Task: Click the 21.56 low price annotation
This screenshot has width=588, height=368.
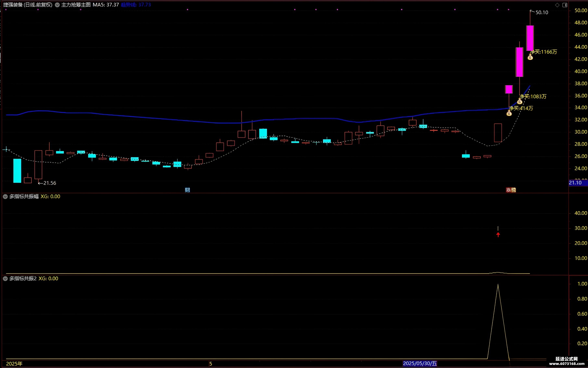Action: (49, 183)
